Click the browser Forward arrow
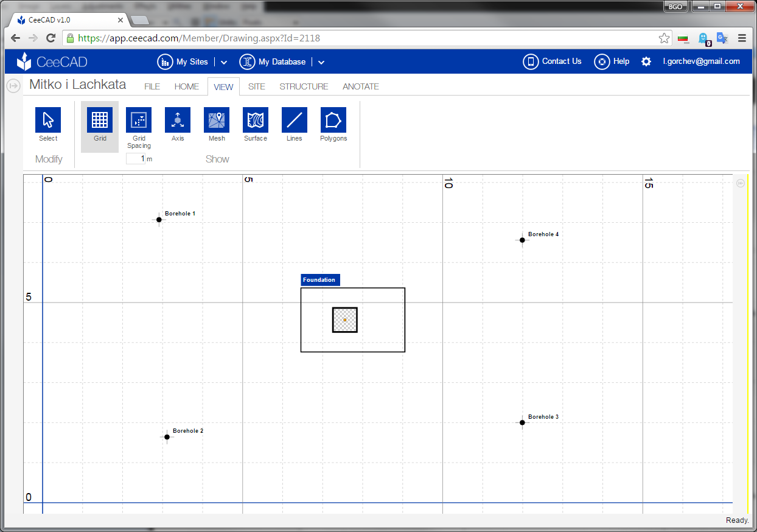This screenshot has height=532, width=757. point(33,38)
